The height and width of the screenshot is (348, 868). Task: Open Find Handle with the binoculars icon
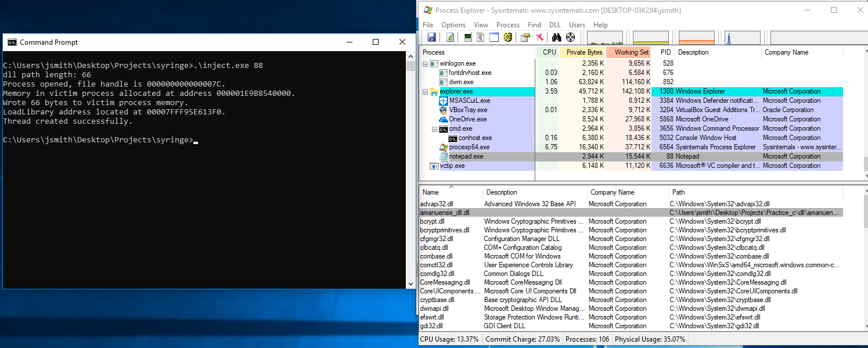pyautogui.click(x=556, y=37)
